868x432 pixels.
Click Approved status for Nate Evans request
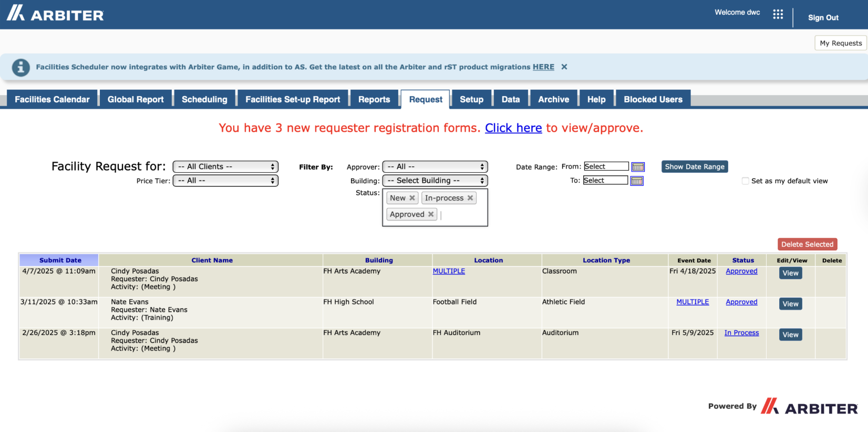coord(741,302)
